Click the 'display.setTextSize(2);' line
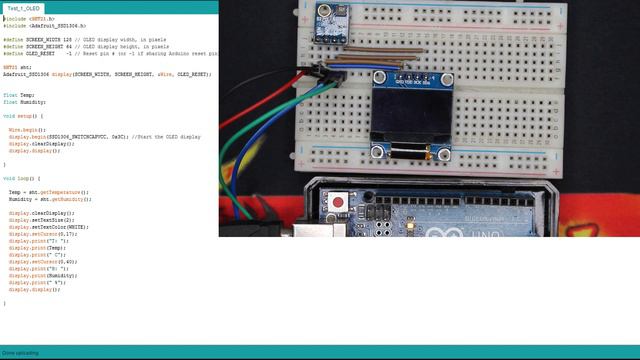This screenshot has height=360, width=640. (x=42, y=220)
